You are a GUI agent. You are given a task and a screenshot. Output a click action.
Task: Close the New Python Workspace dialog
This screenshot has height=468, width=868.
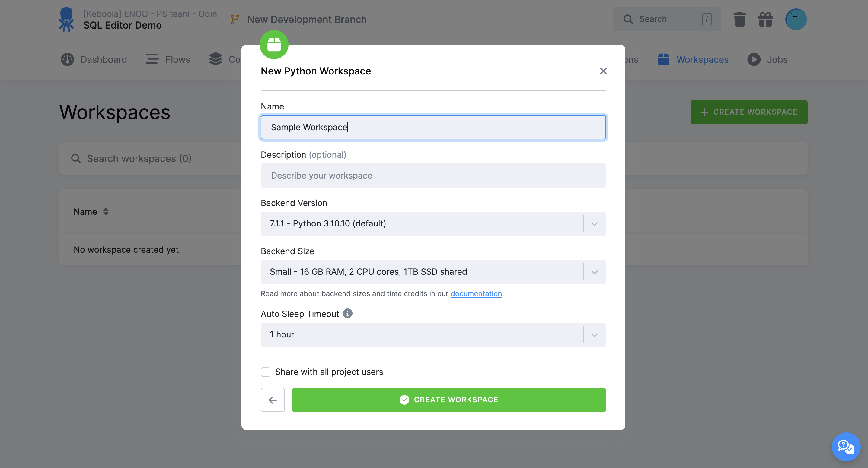point(603,71)
